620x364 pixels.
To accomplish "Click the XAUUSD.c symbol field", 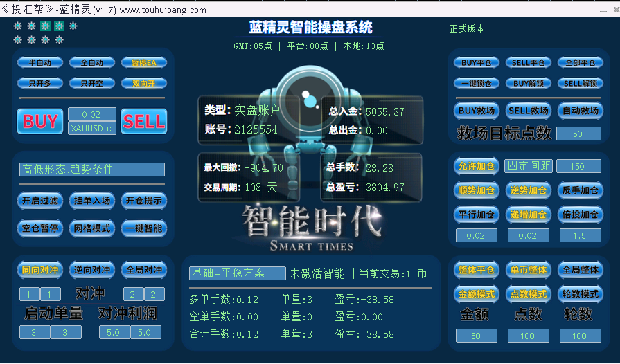I will [91, 128].
